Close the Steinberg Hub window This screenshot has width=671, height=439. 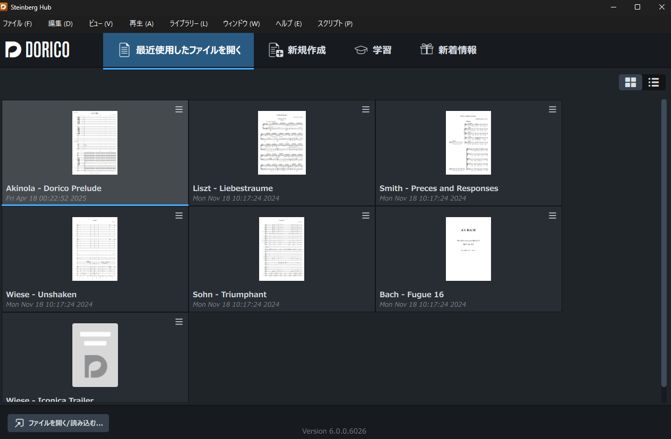(661, 7)
